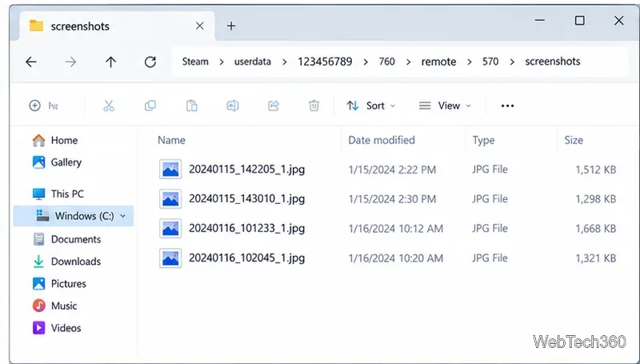Open the three-dot more options menu

tap(507, 106)
